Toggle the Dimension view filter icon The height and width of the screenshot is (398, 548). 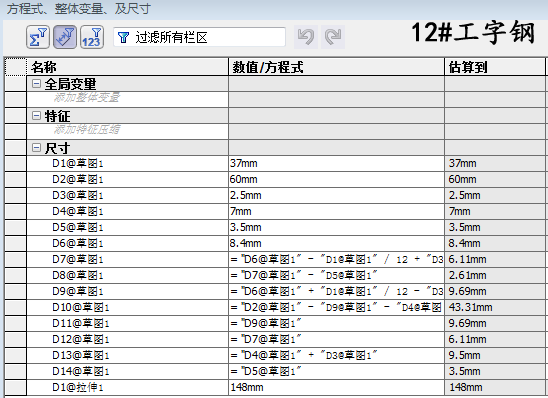65,37
